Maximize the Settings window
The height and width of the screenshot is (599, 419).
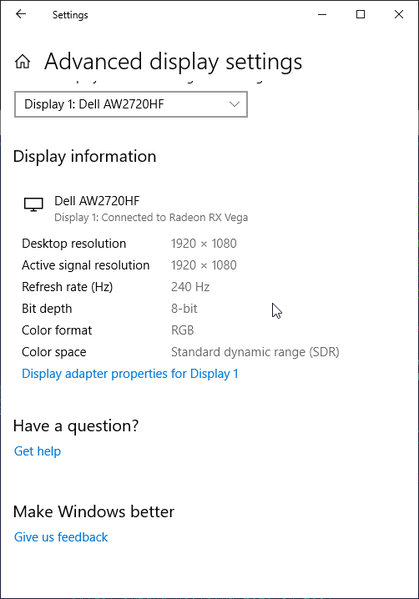360,15
